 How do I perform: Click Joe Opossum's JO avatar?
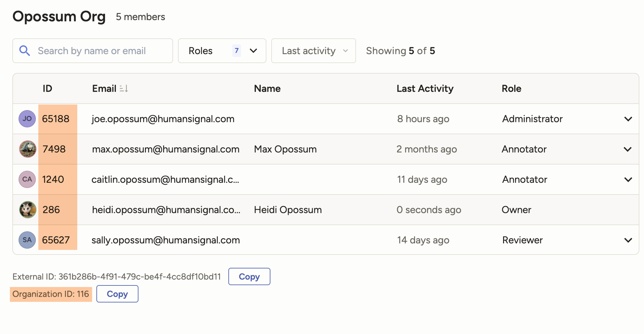(x=27, y=118)
